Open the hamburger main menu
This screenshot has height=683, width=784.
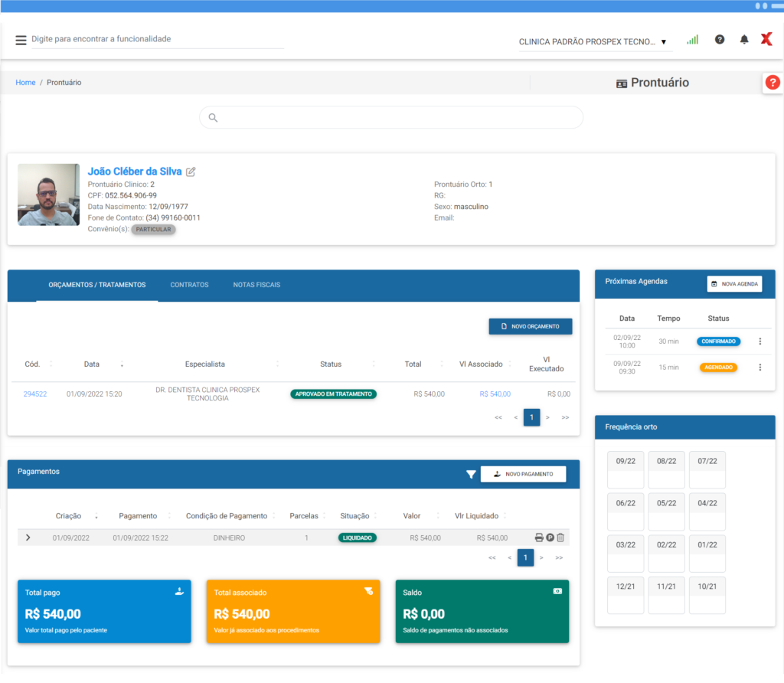21,40
